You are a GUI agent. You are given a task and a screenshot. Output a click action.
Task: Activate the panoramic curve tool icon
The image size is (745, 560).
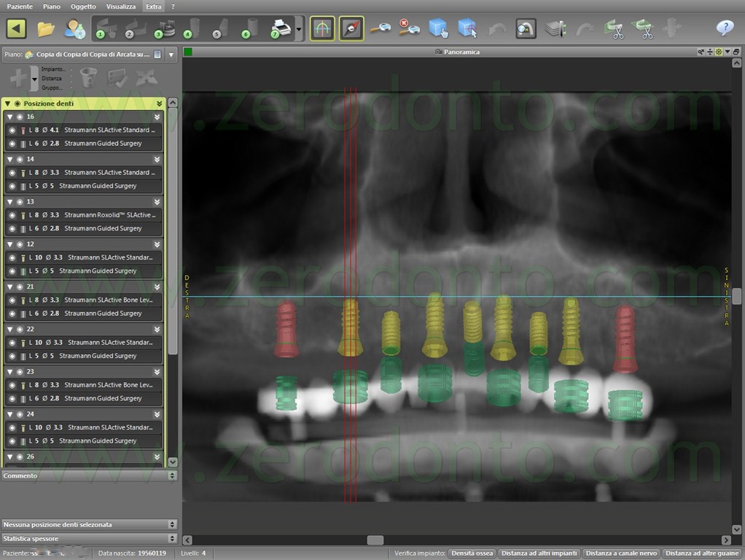[322, 28]
